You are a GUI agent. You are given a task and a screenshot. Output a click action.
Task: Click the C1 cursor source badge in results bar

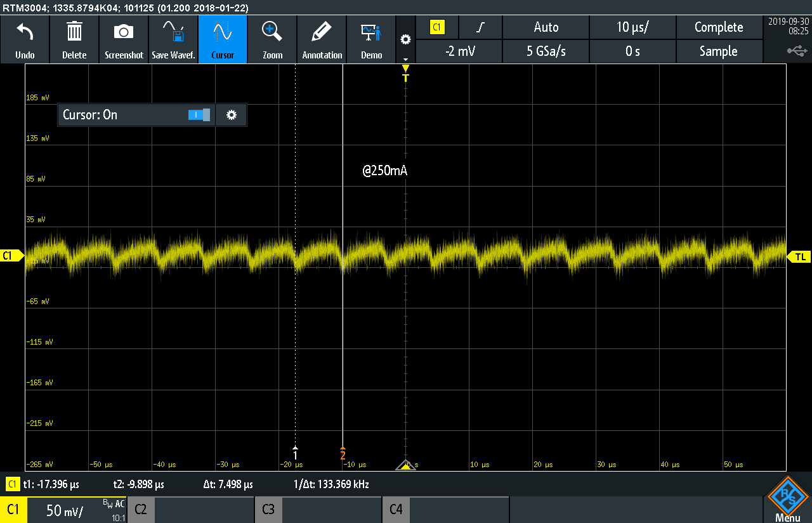pyautogui.click(x=13, y=484)
